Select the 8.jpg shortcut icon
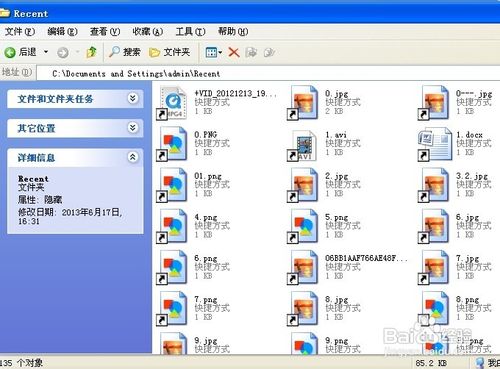Image resolution: width=500 pixels, height=369 pixels. (303, 308)
